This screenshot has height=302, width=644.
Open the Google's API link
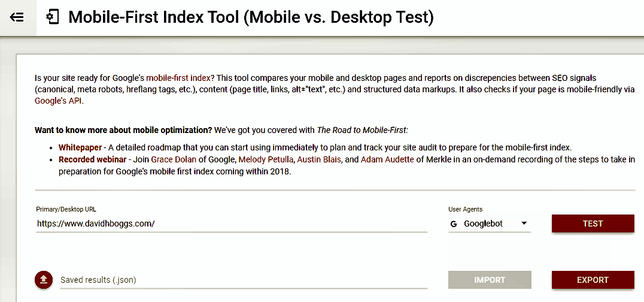coord(59,101)
